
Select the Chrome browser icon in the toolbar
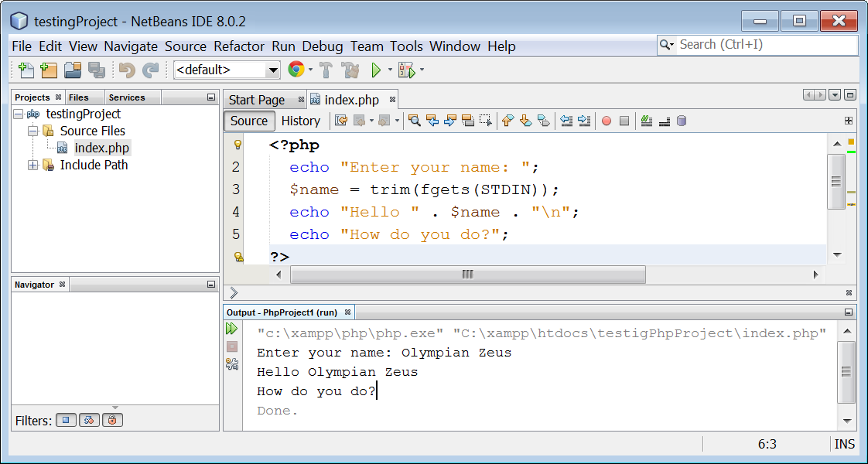(x=296, y=69)
